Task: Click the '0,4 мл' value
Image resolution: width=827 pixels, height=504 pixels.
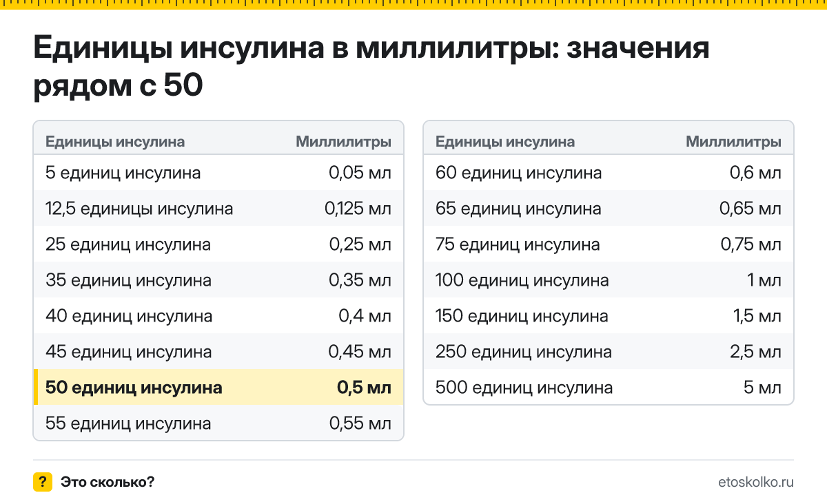Action: [365, 316]
